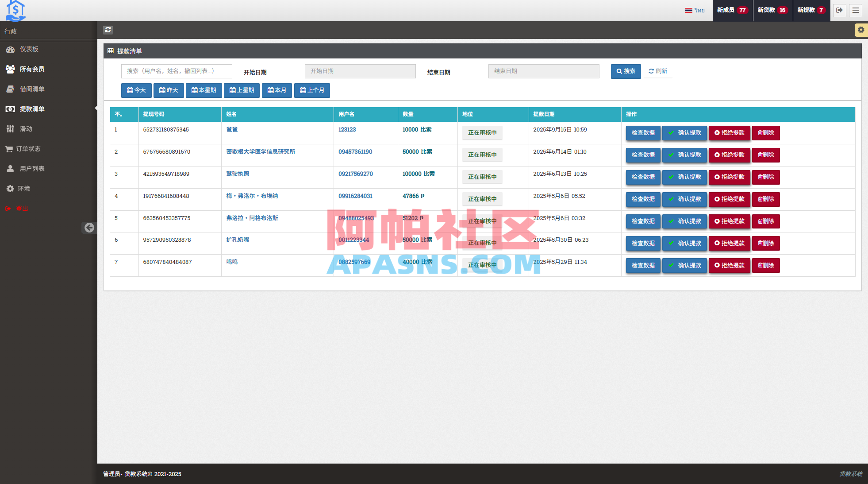868x484 pixels.
Task: Switch language via the ไทย menu item
Action: point(695,10)
